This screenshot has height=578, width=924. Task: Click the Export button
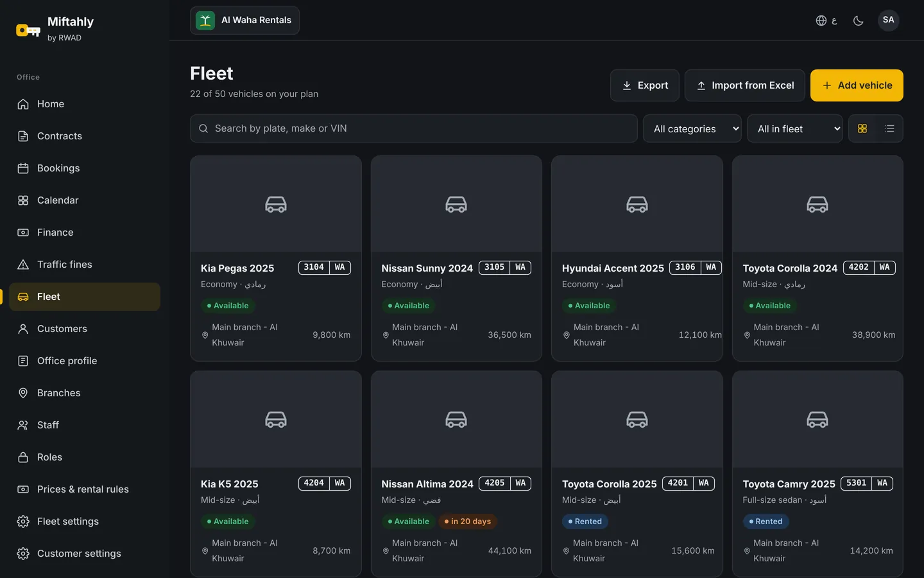[x=645, y=85]
